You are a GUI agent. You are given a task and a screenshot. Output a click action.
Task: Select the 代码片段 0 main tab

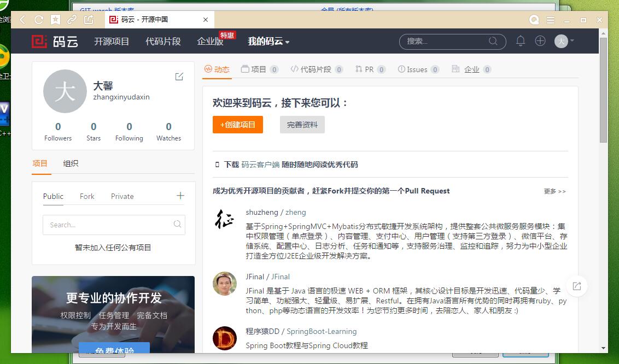pyautogui.click(x=317, y=69)
